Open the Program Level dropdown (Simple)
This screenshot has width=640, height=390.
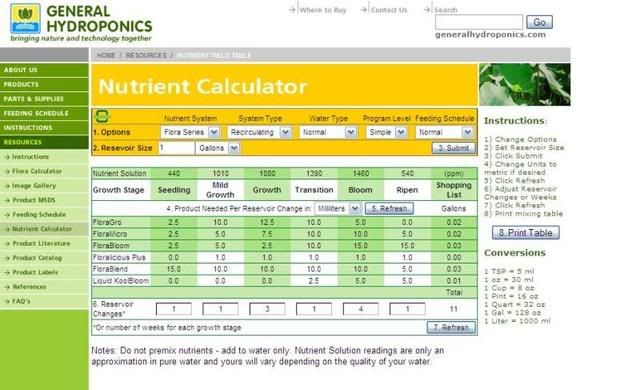pyautogui.click(x=386, y=132)
